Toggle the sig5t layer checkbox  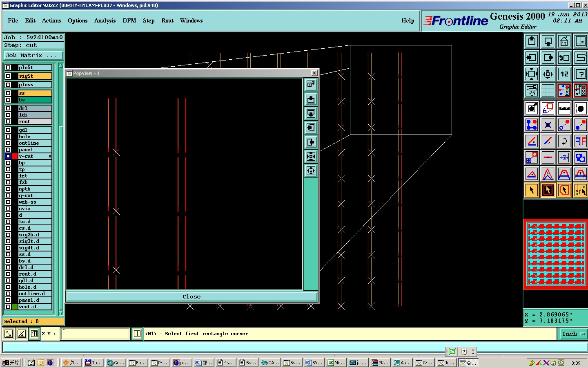coord(8,76)
